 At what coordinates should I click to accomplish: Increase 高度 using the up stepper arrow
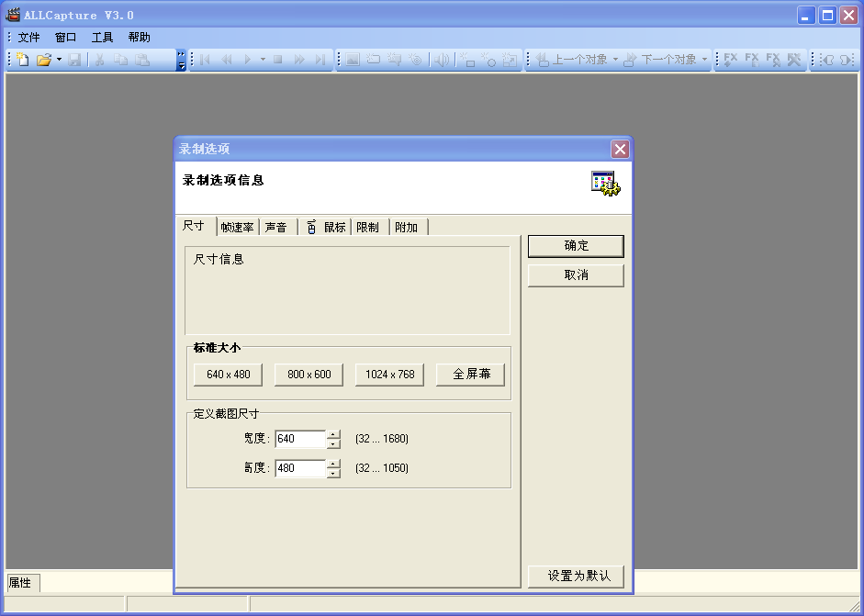[333, 464]
